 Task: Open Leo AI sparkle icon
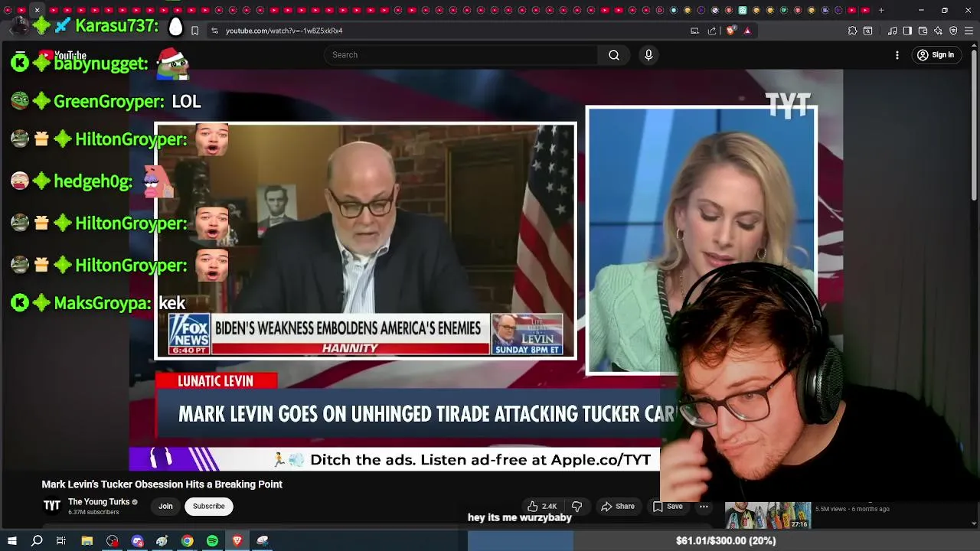[938, 31]
